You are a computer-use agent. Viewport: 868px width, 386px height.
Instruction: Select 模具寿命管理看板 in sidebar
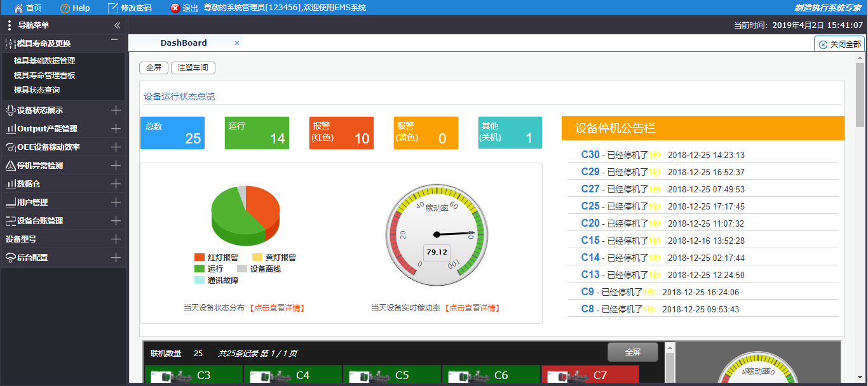[44, 76]
